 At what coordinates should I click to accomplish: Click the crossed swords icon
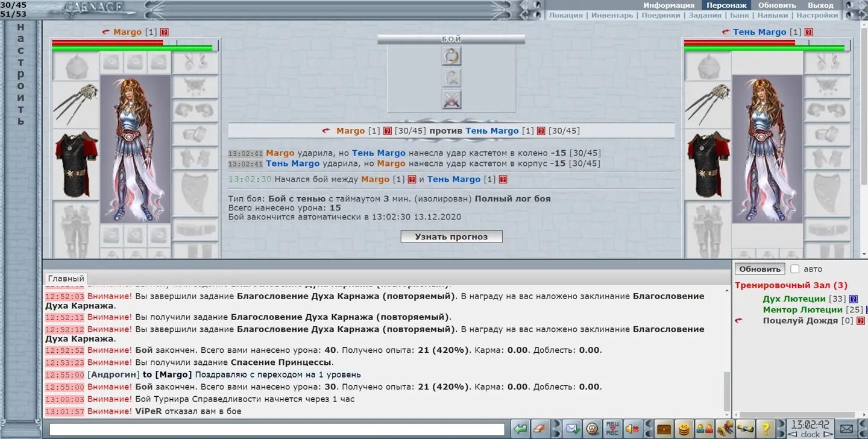click(x=451, y=99)
